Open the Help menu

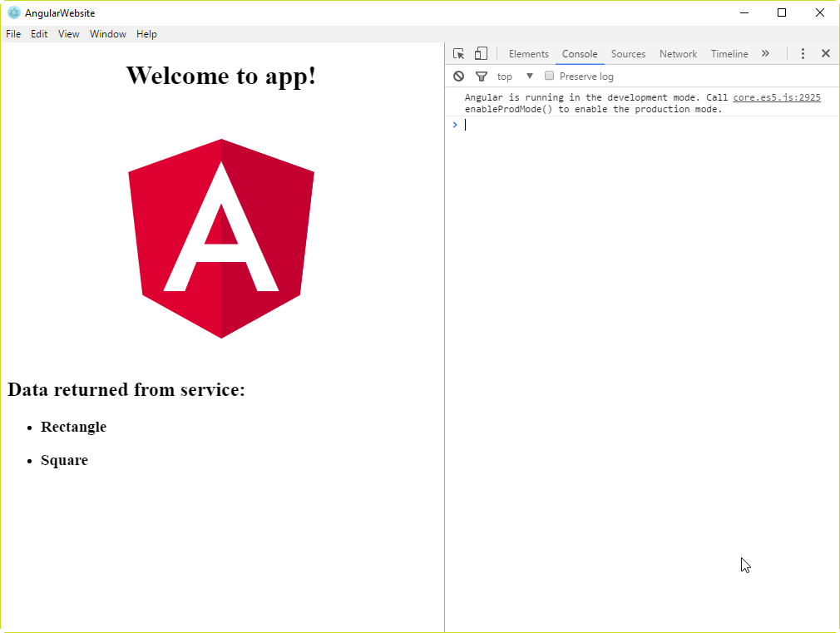(146, 34)
